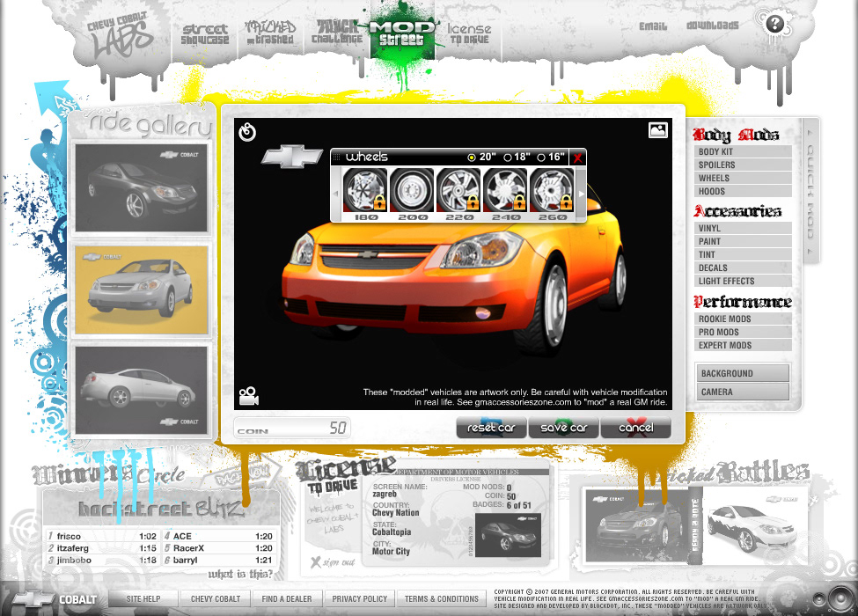This screenshot has width=858, height=616.
Task: Click the speaker icon in the footer
Action: [x=840, y=598]
